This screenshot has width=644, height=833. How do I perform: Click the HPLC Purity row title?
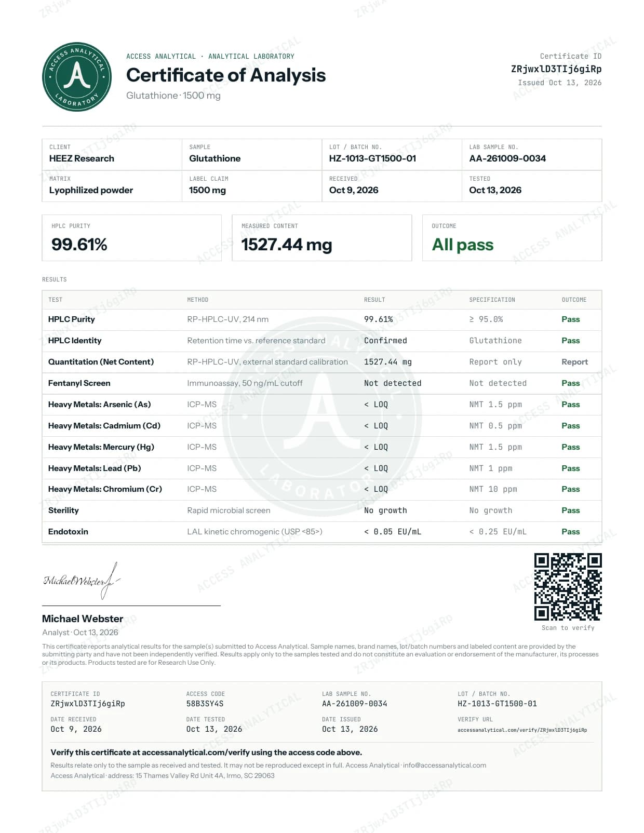click(x=71, y=319)
